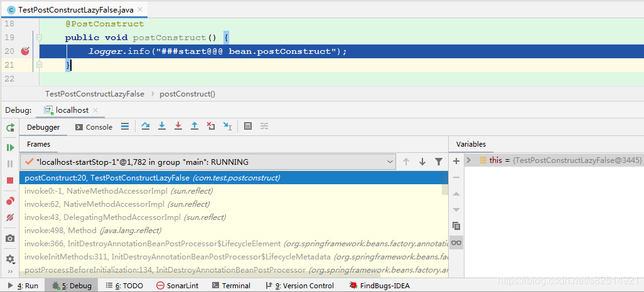Screen dimensions: 644x292
Task: Go to previous frame (up arrow)
Action: [x=406, y=162]
